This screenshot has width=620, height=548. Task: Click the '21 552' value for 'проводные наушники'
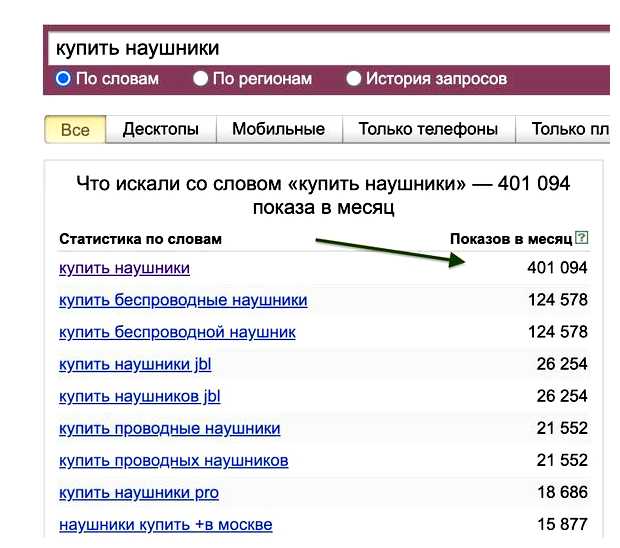562,428
